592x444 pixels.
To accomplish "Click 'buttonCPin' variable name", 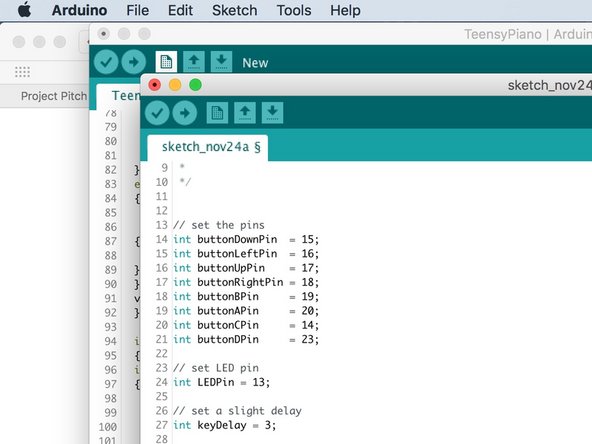I will coord(228,325).
